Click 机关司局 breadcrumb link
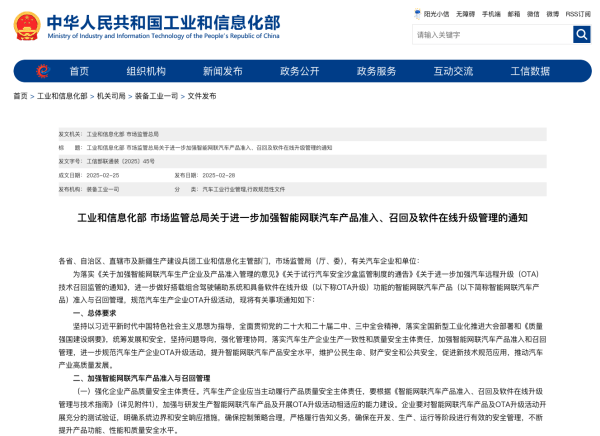 pyautogui.click(x=111, y=96)
